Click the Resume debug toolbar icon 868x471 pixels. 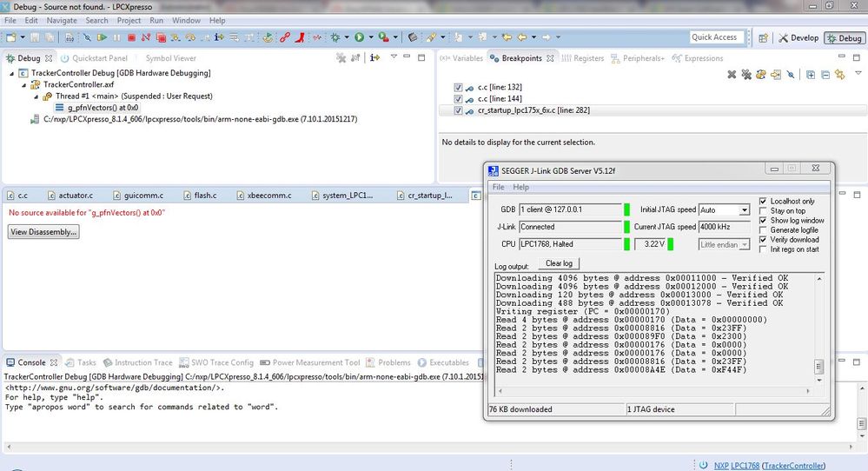[x=102, y=37]
